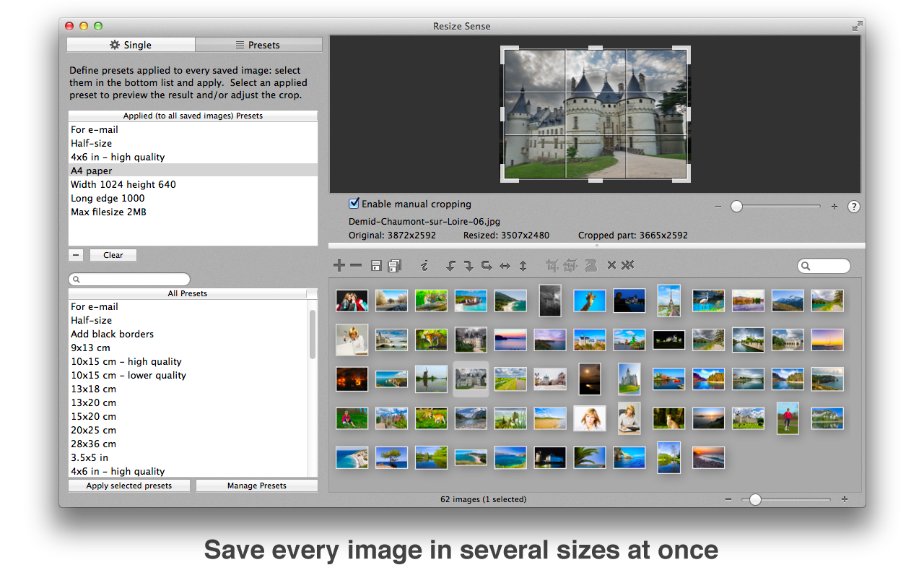Click the plus beside the preview zoom slider
This screenshot has width=924, height=578.
[834, 207]
